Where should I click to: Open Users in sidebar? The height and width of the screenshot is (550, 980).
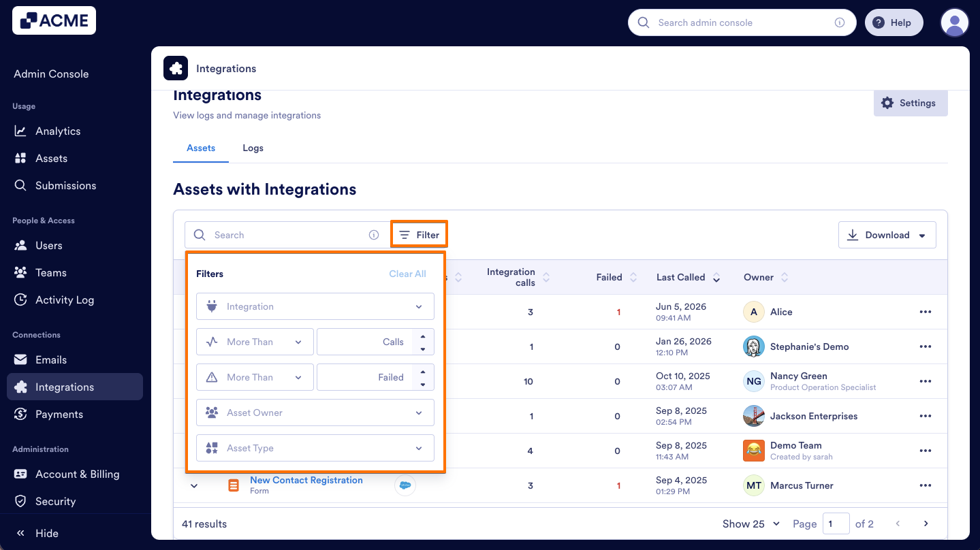[48, 245]
